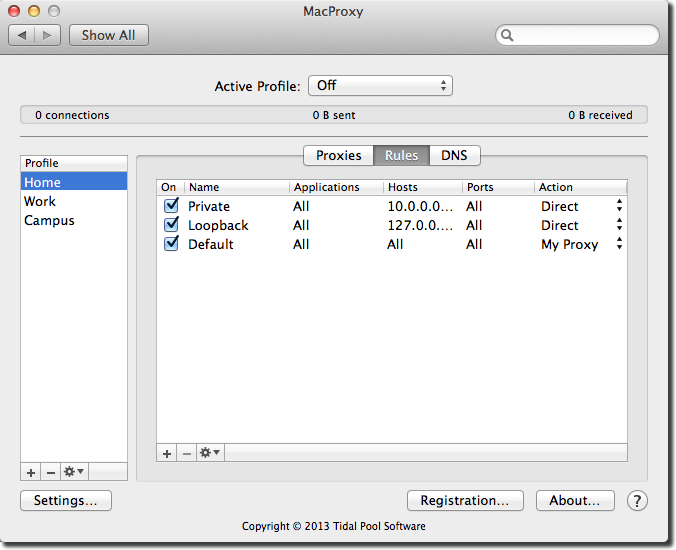Switch to the DNS tab
Image resolution: width=676 pixels, height=550 pixels.
pyautogui.click(x=454, y=155)
